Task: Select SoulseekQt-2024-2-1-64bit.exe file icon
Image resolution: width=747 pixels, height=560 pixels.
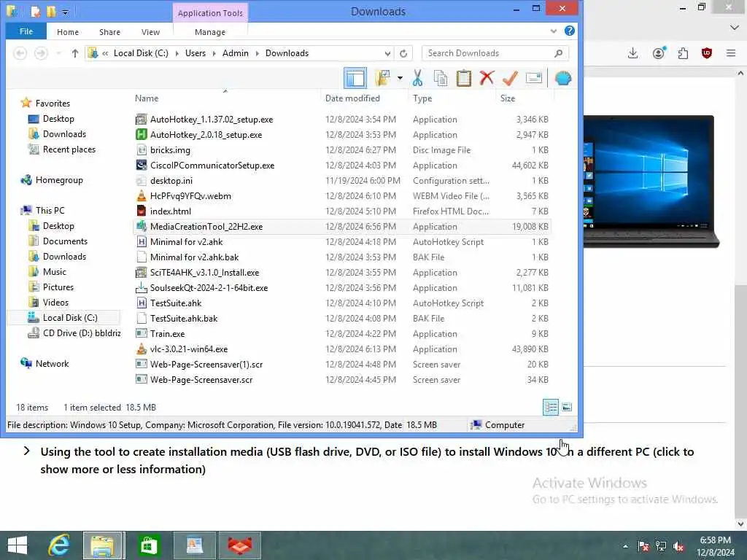Action: (141, 287)
